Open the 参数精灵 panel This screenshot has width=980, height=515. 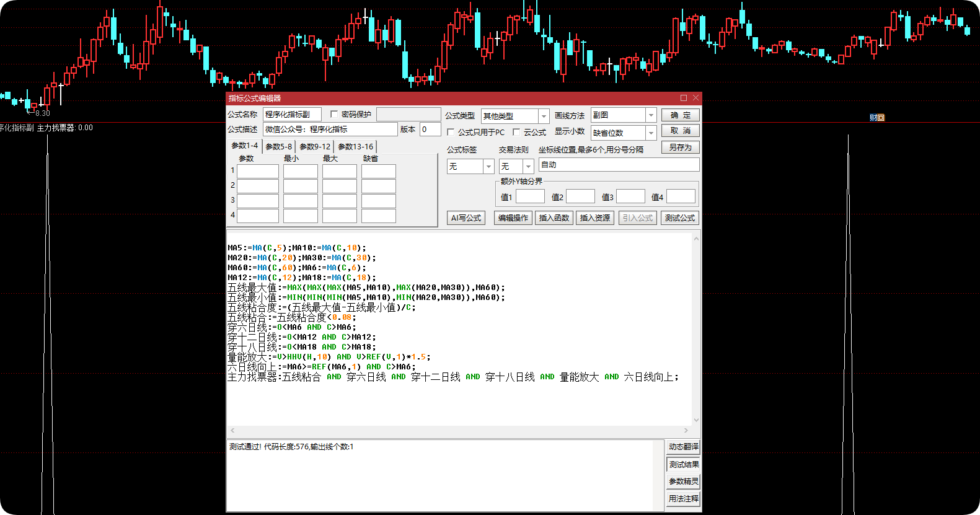pyautogui.click(x=684, y=482)
